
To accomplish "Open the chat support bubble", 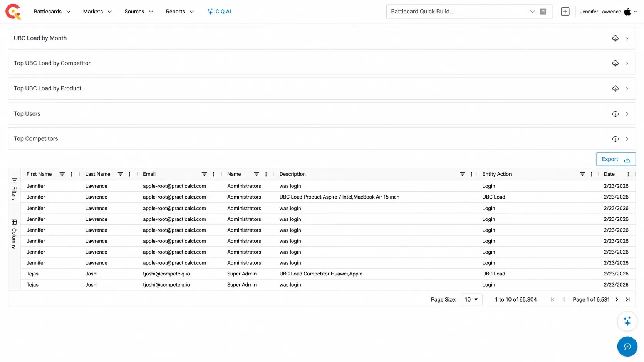I will click(x=627, y=347).
